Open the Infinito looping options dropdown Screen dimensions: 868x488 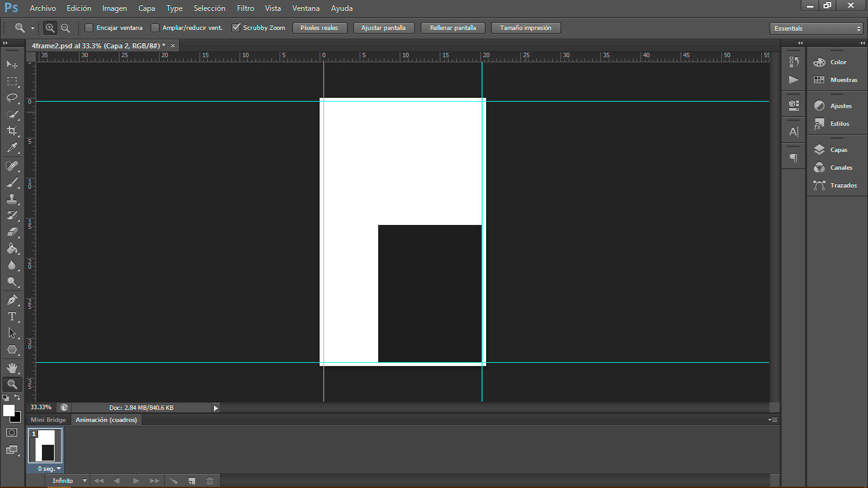[67, 481]
